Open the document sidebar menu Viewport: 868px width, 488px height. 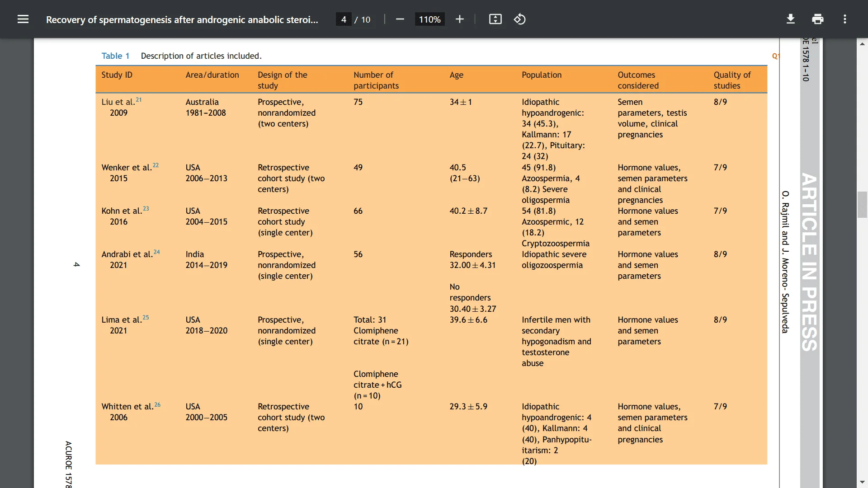coord(23,19)
